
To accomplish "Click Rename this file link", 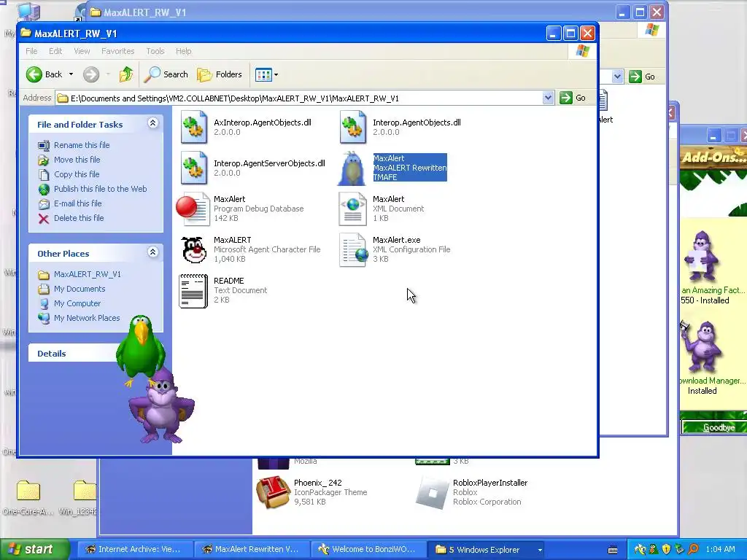I will 82,145.
